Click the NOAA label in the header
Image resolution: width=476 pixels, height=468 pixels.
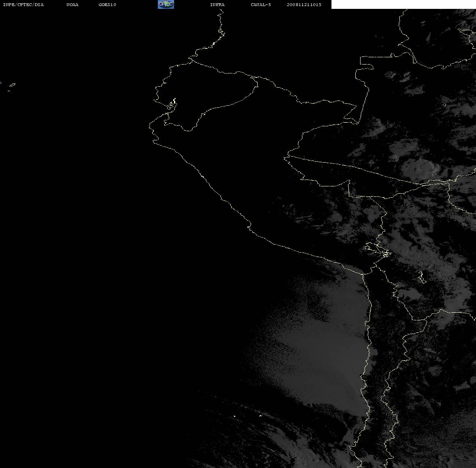[72, 4]
